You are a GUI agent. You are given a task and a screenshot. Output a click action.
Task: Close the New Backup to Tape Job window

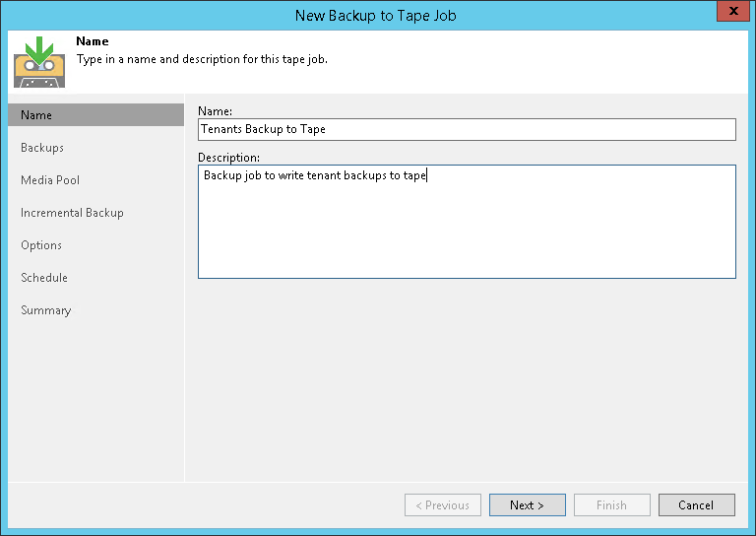coord(729,14)
